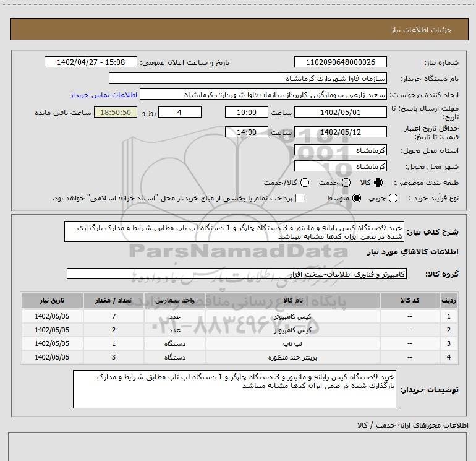Click the اطلاعات کالاهای مورد نیاز heading
This screenshot has height=461, width=476.
tap(412, 252)
